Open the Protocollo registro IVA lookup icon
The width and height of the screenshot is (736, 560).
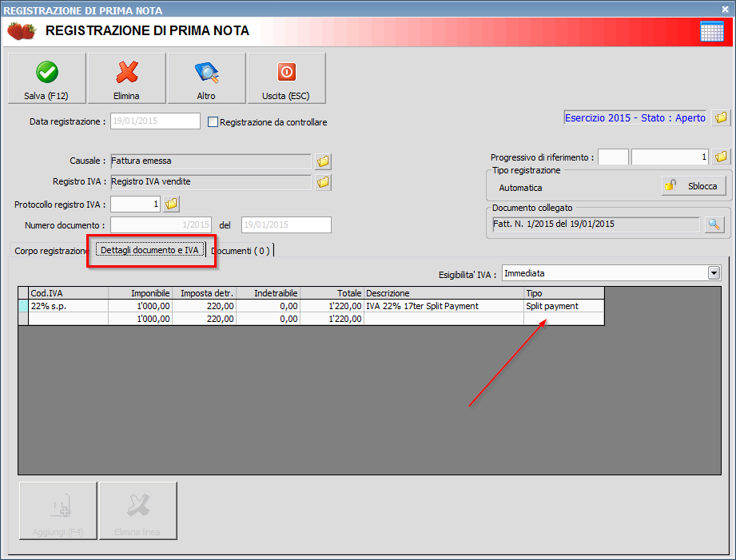(170, 204)
